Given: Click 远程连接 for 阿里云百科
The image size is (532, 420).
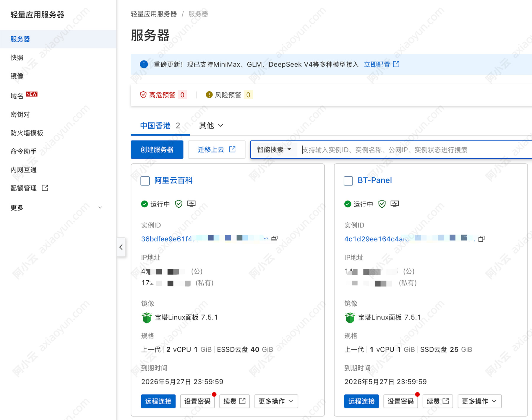Looking at the screenshot, I should pos(158,401).
